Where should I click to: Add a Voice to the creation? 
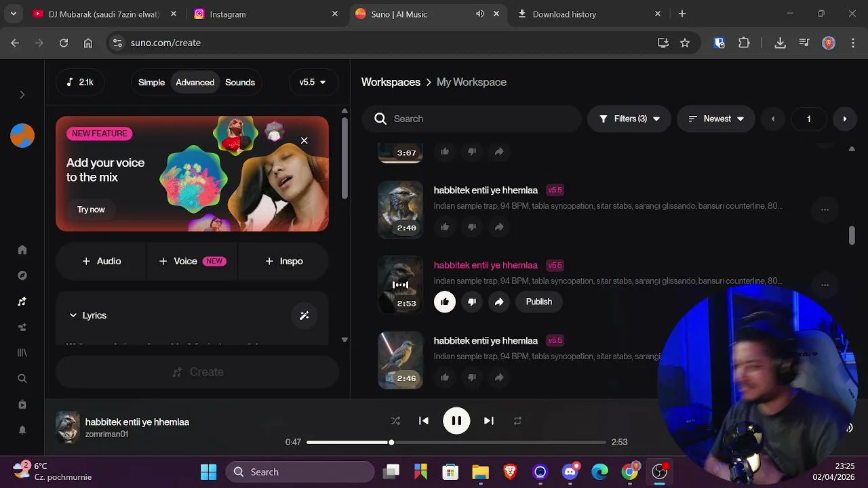pyautogui.click(x=192, y=261)
